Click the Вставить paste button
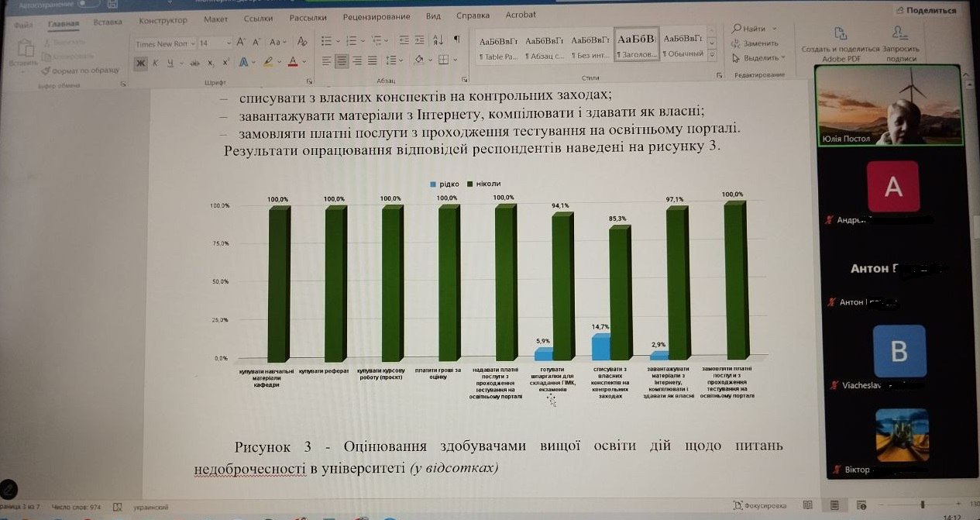The width and height of the screenshot is (980, 520). tap(22, 57)
